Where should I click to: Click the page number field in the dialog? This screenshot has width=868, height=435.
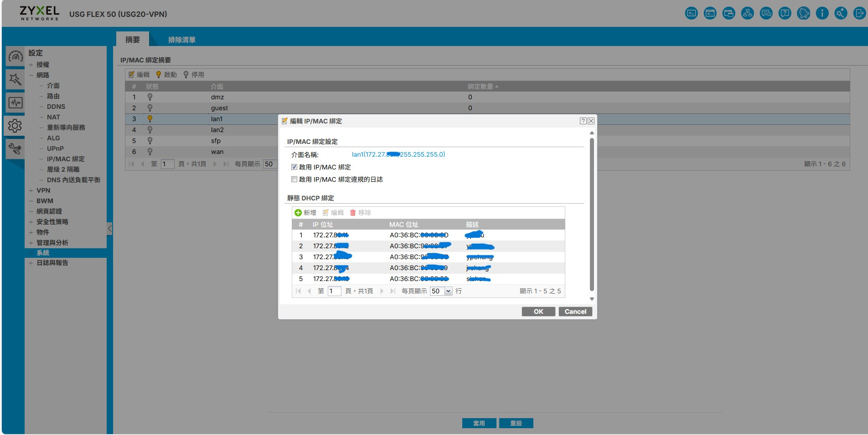click(334, 291)
